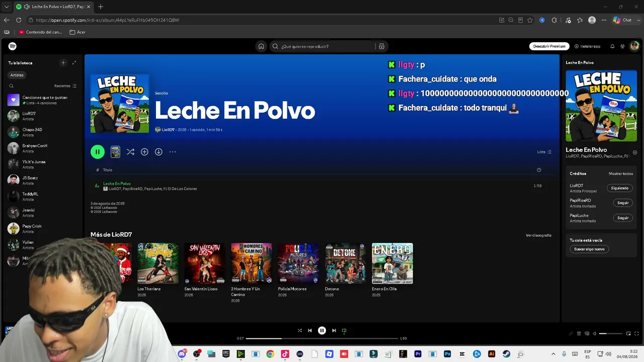Image resolution: width=644 pixels, height=362 pixels.
Task: Open browser Favorites list icon
Action: point(580,20)
